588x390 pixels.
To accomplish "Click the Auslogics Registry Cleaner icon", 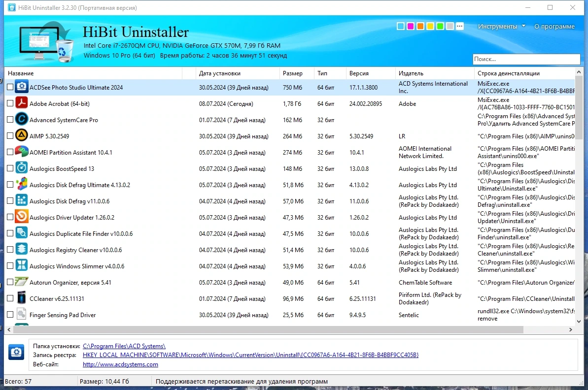I will coord(21,250).
